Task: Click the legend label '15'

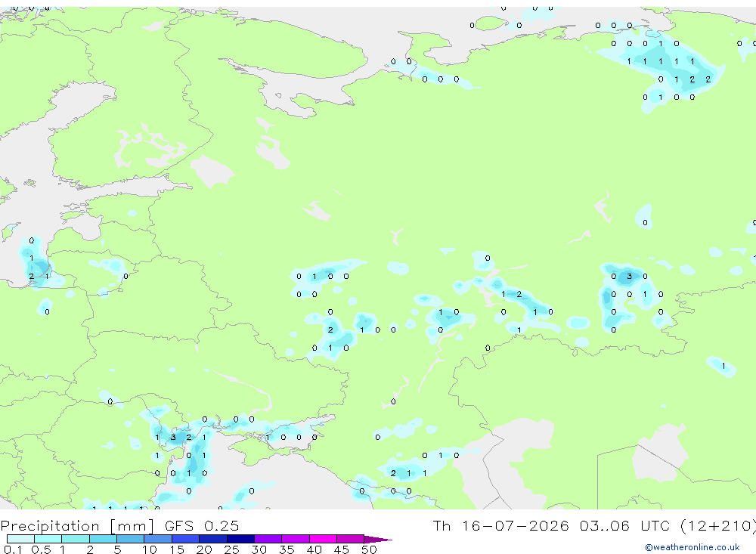Action: click(177, 549)
